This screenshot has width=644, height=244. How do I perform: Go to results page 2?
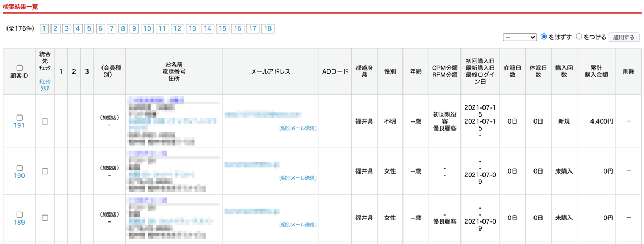pos(55,28)
